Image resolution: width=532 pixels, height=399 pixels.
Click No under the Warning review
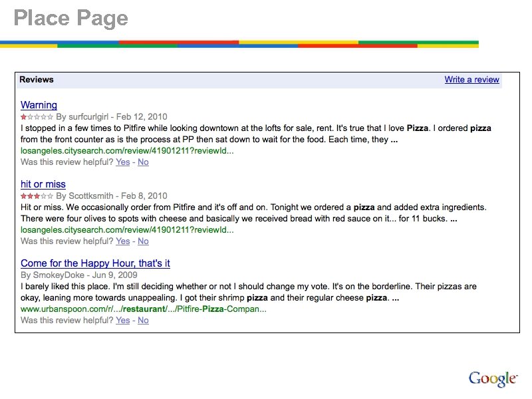click(143, 162)
